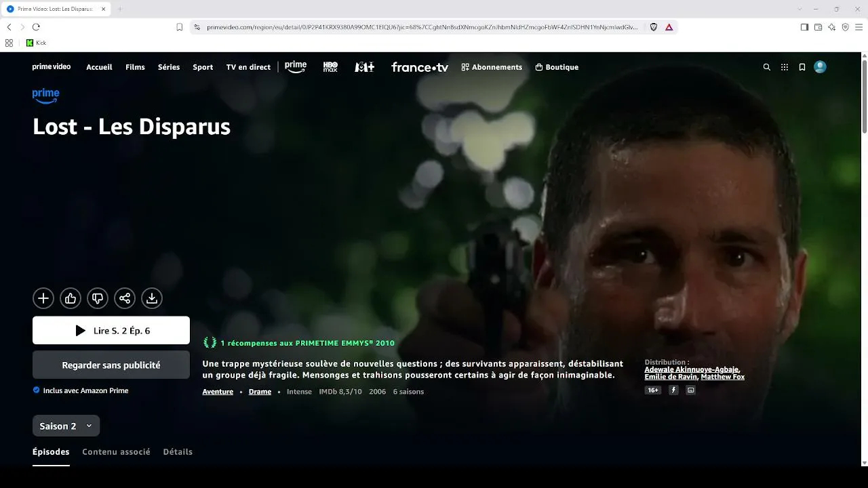The height and width of the screenshot is (488, 868).
Task: Open the browser hamburger menu
Action: (859, 27)
